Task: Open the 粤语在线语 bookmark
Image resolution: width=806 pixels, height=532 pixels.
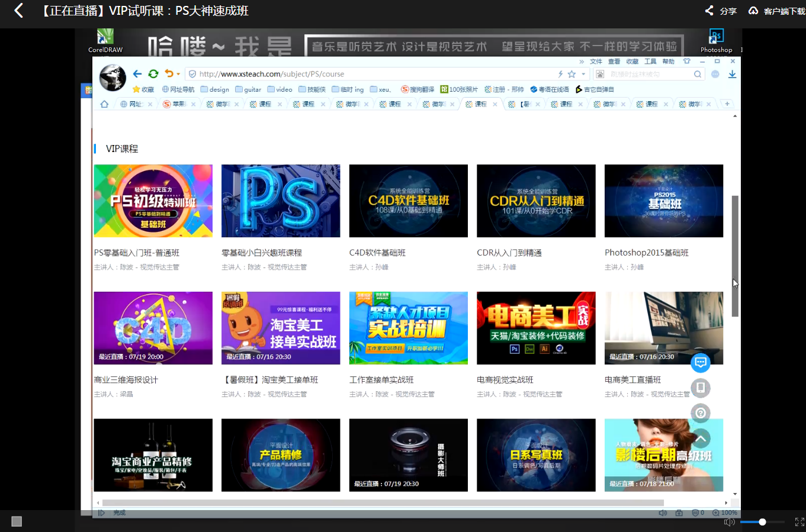Action: [x=550, y=89]
